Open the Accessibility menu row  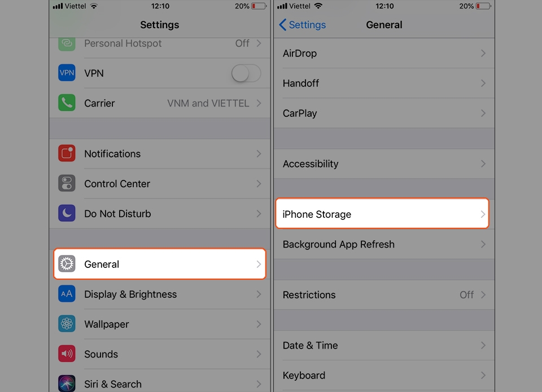pos(384,164)
